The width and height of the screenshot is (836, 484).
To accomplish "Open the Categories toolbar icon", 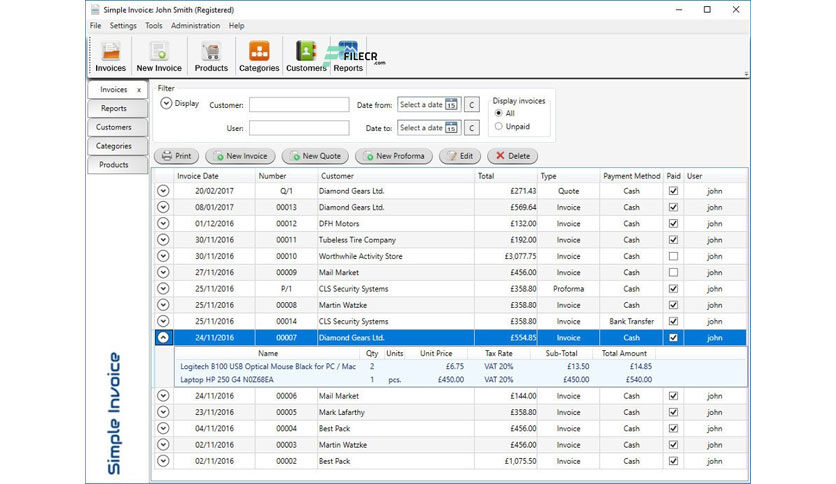I will tap(259, 57).
